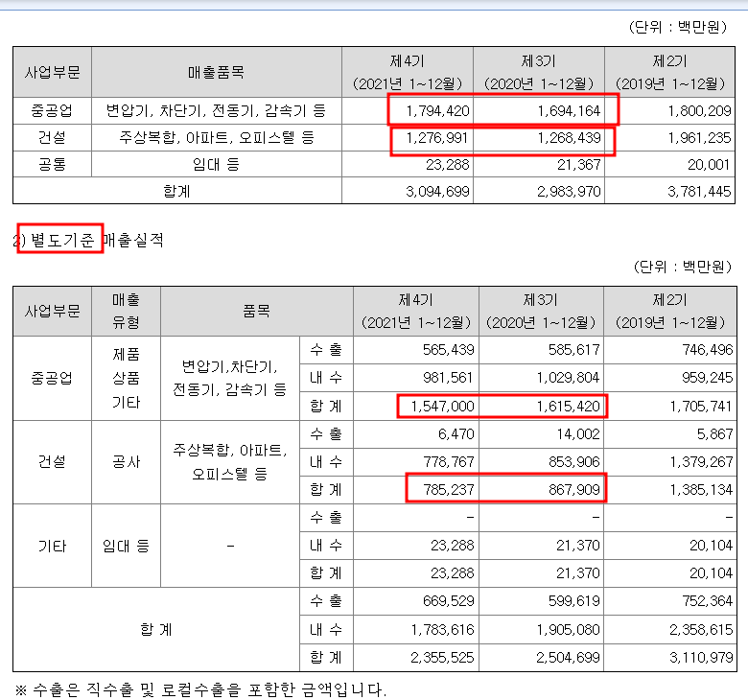748x700 pixels.
Task: Select the 중공업 export value 565,439
Action: click(x=449, y=350)
